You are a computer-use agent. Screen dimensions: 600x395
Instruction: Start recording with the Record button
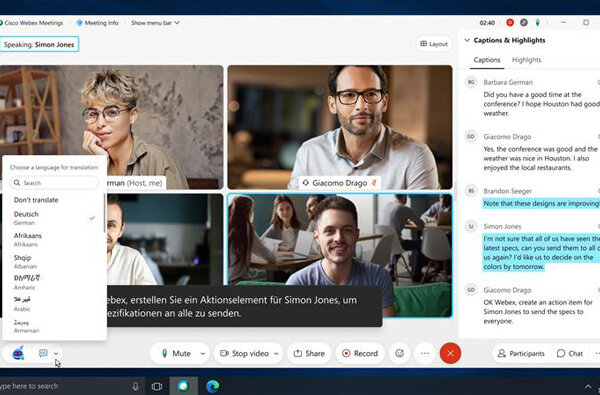(360, 353)
